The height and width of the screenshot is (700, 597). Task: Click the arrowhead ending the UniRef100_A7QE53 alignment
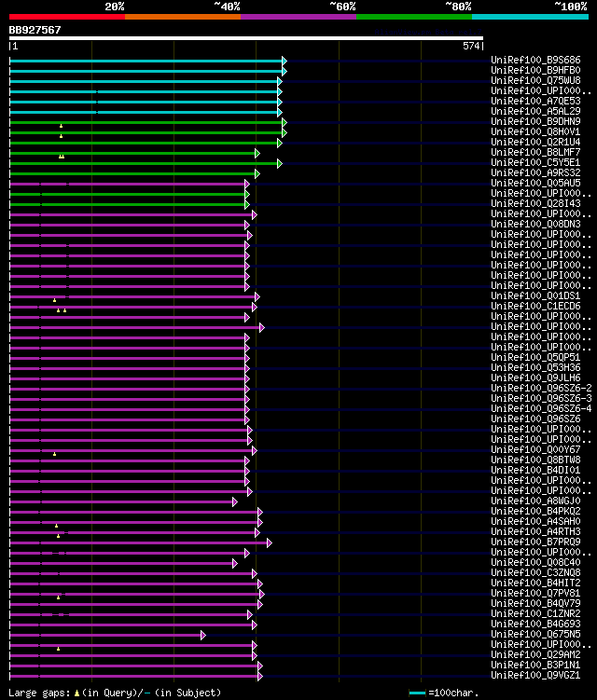click(x=280, y=102)
